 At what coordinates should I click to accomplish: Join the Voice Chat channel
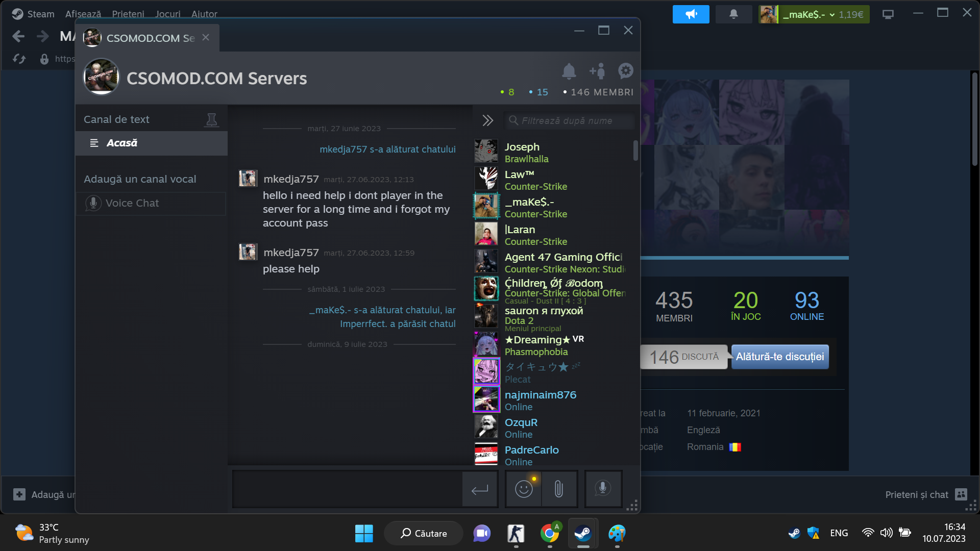132,203
